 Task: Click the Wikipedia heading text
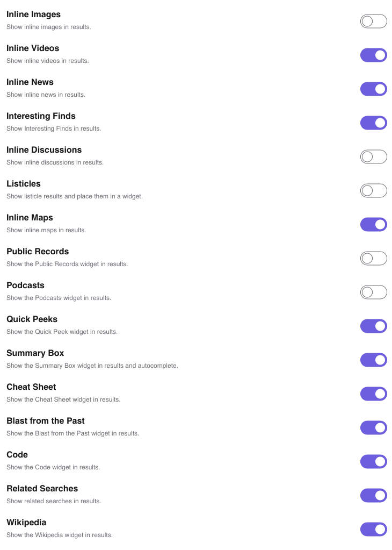26,522
